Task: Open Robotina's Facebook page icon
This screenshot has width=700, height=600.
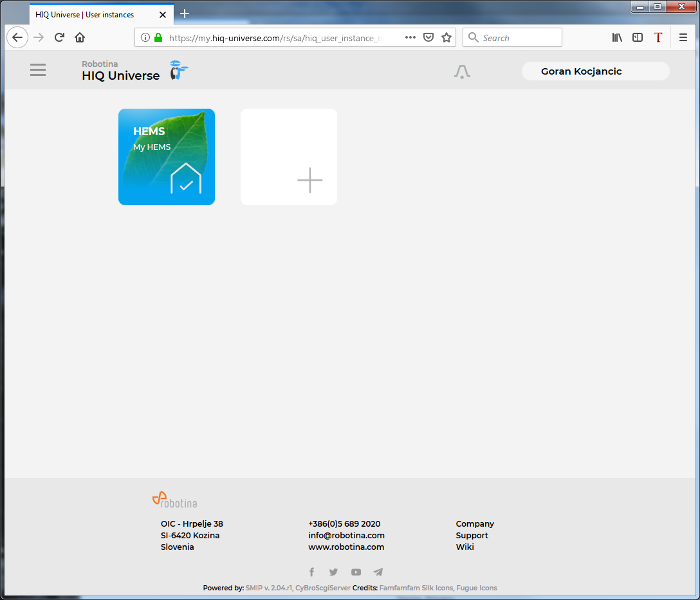Action: tap(311, 572)
